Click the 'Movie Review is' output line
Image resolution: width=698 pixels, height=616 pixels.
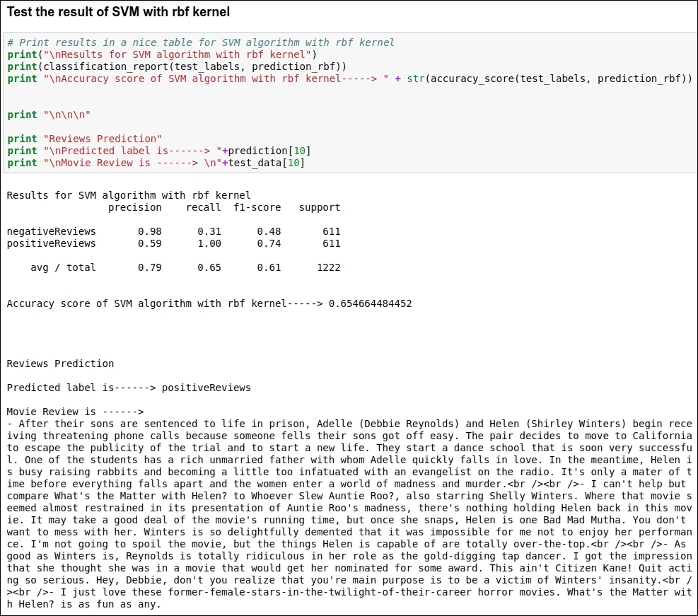pyautogui.click(x=75, y=412)
